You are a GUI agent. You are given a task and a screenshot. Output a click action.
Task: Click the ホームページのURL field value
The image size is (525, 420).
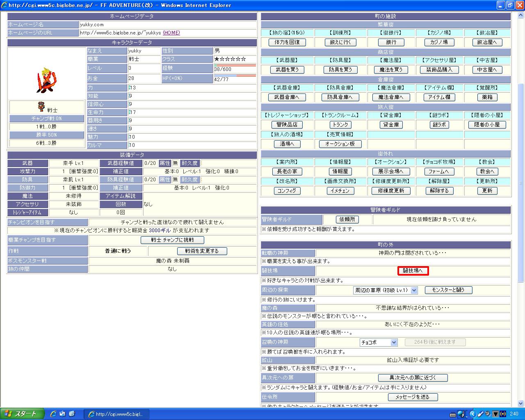point(168,33)
